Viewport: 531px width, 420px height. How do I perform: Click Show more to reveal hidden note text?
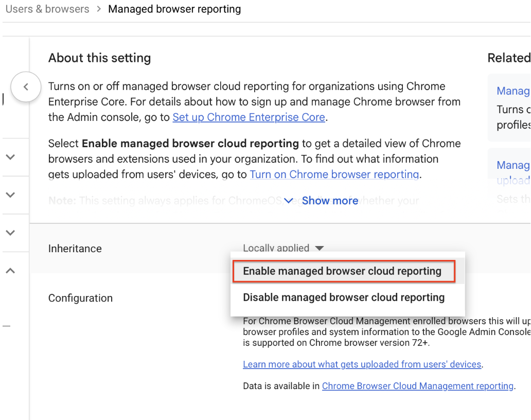330,201
